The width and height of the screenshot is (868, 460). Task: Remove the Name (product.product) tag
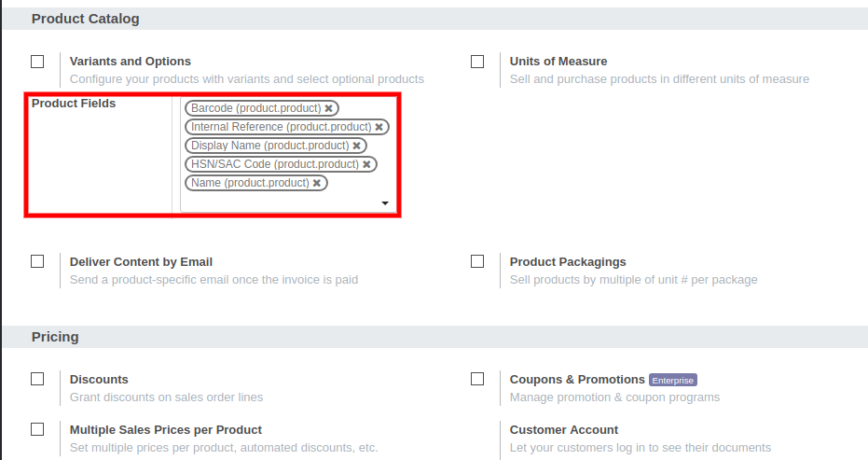pyautogui.click(x=317, y=183)
